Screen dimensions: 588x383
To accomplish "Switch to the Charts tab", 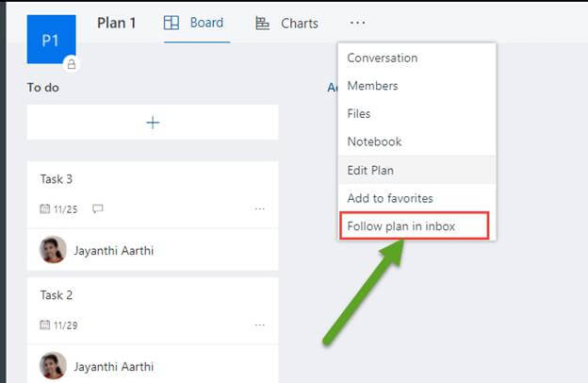I will 286,24.
